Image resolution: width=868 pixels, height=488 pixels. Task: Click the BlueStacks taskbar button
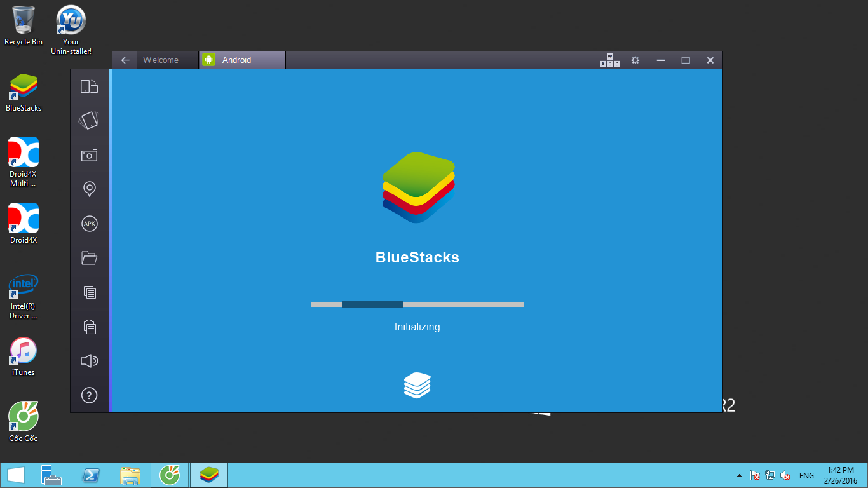pos(209,475)
